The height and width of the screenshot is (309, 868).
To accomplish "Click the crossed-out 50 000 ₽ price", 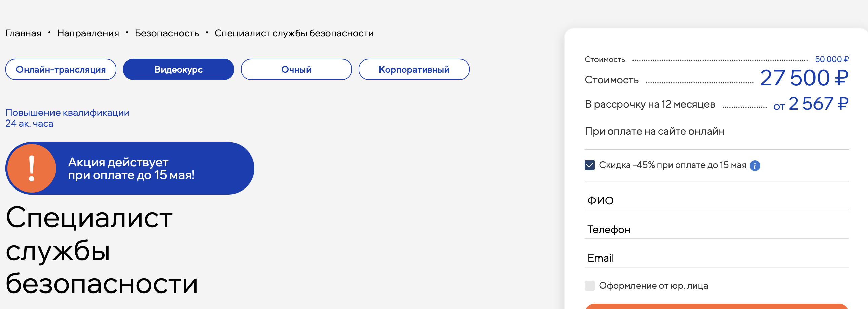I will tap(832, 59).
